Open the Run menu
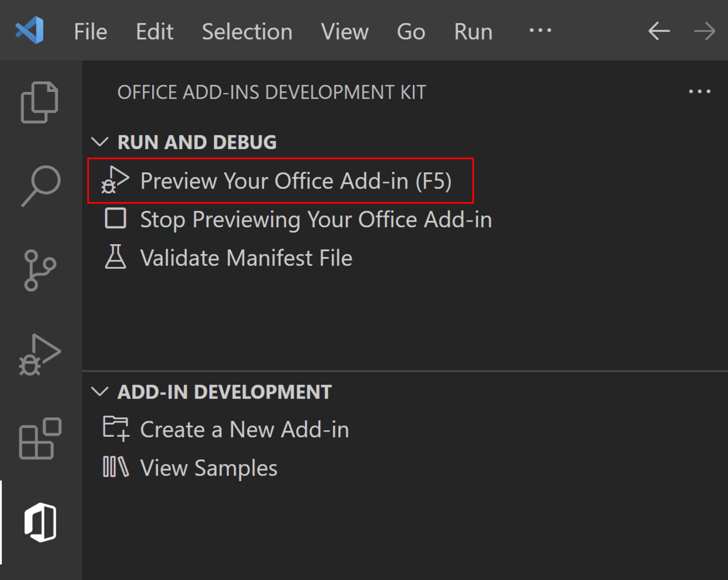Image resolution: width=728 pixels, height=580 pixels. [x=473, y=31]
